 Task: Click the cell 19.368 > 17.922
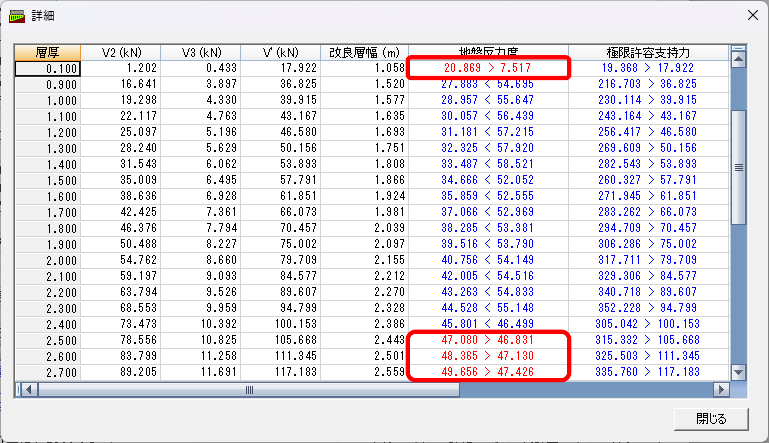pyautogui.click(x=648, y=68)
